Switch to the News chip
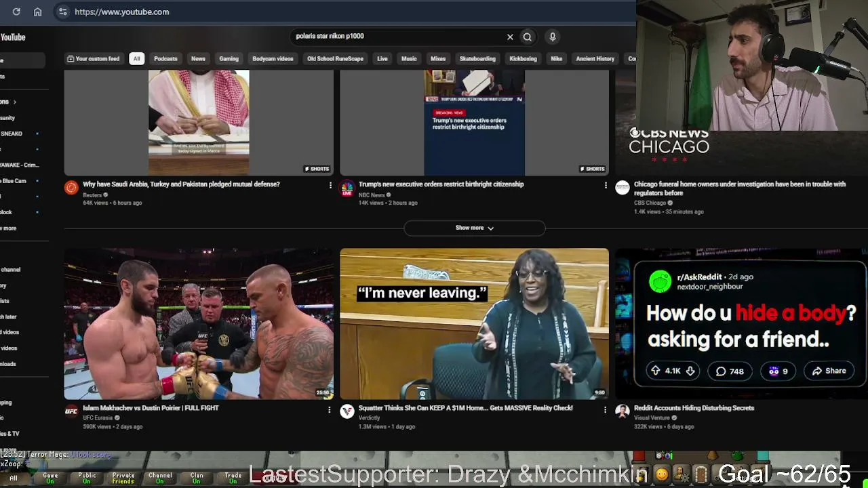 [x=198, y=59]
